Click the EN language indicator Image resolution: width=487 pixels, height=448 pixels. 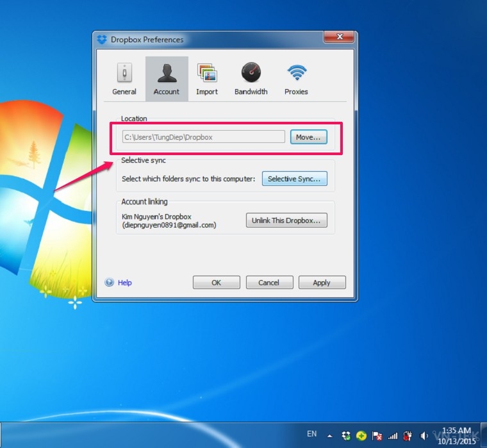coord(311,434)
